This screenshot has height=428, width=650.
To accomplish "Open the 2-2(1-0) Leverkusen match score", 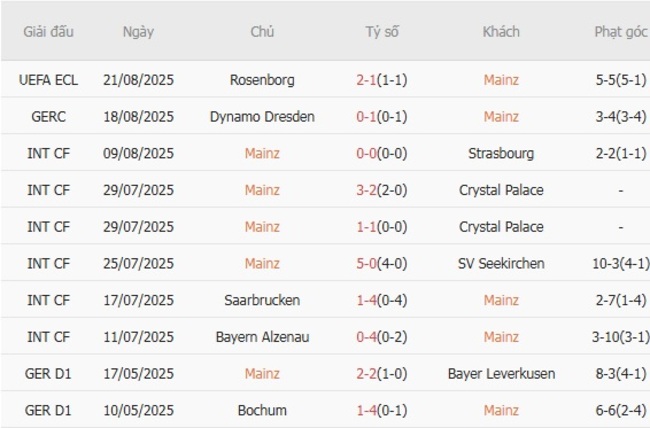I will click(381, 373).
